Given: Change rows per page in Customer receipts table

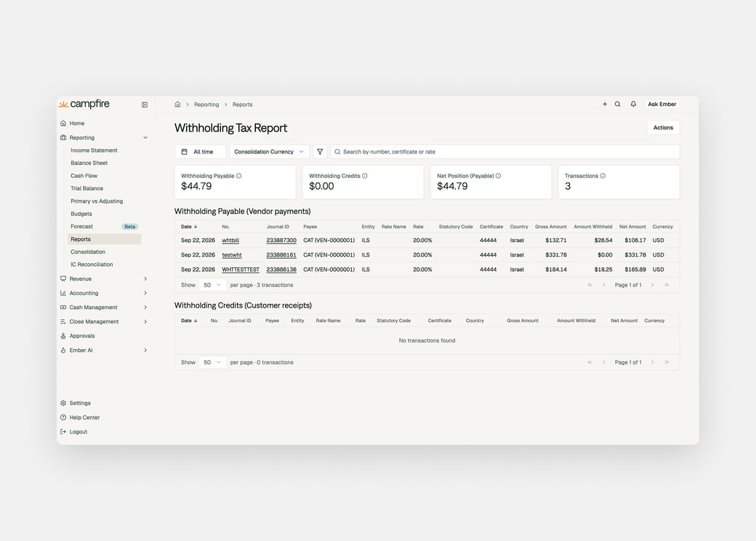Looking at the screenshot, I should point(212,362).
